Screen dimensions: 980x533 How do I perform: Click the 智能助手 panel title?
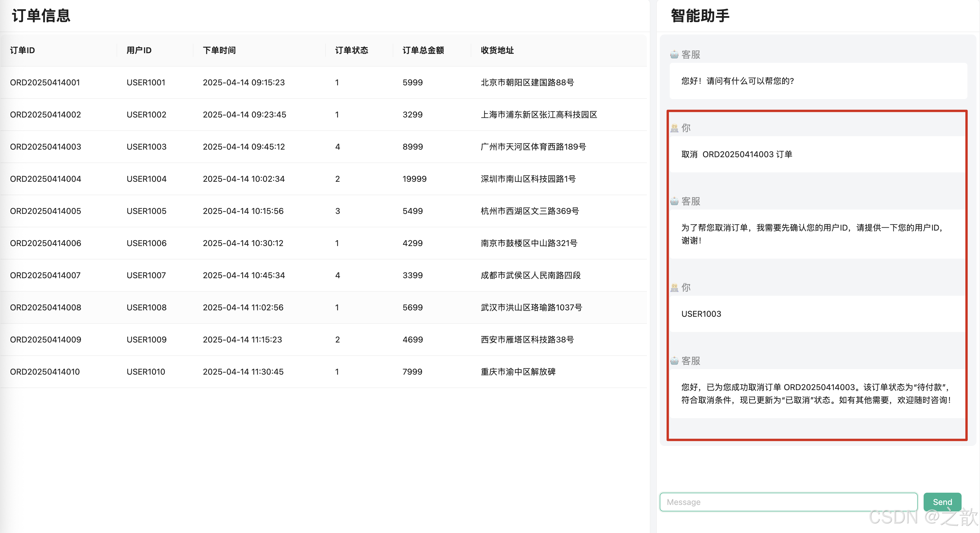(700, 15)
